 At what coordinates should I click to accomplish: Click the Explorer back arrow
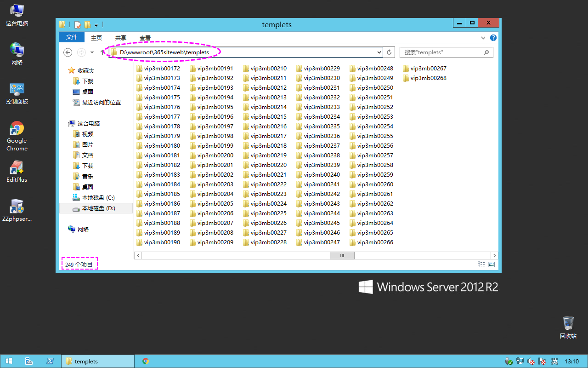click(68, 52)
